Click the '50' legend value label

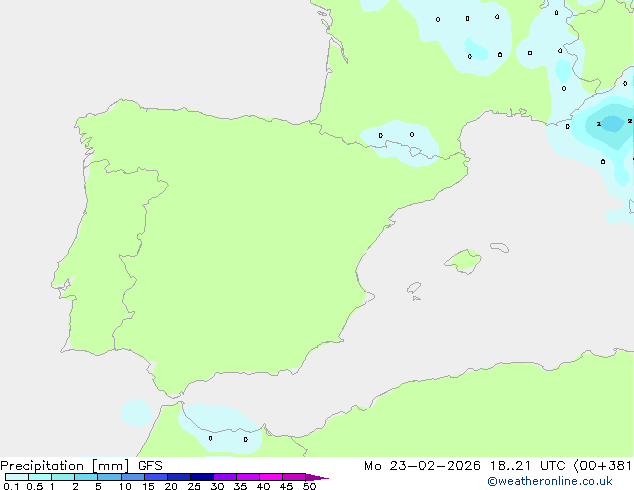pyautogui.click(x=309, y=486)
